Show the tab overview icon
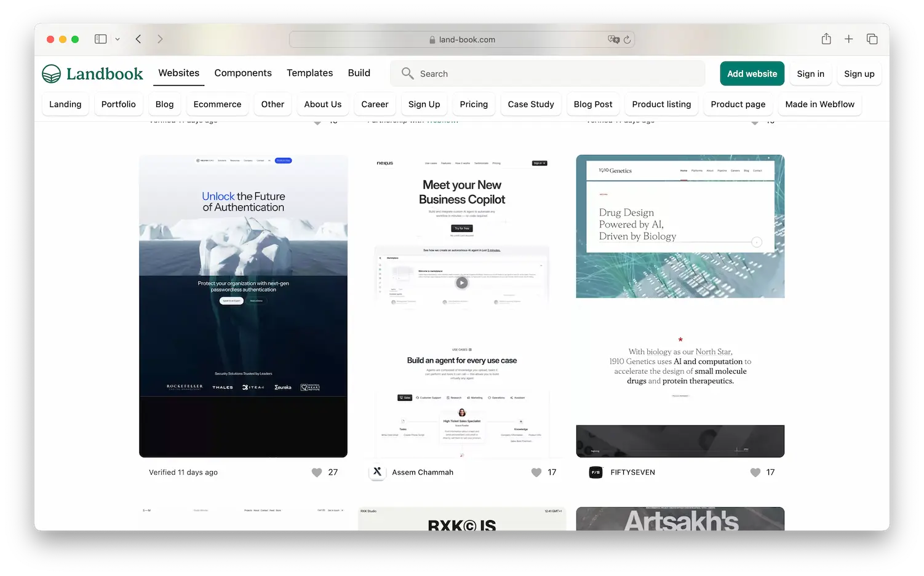The width and height of the screenshot is (924, 576). 872,39
